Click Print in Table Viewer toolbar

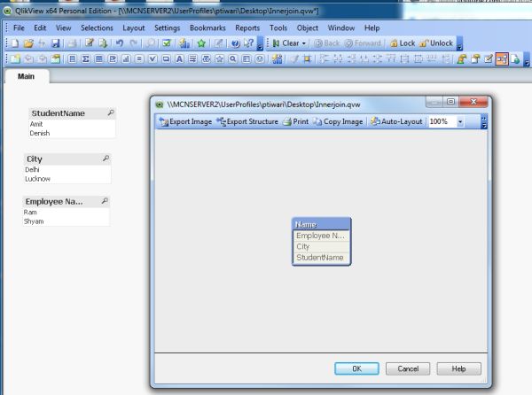(296, 121)
